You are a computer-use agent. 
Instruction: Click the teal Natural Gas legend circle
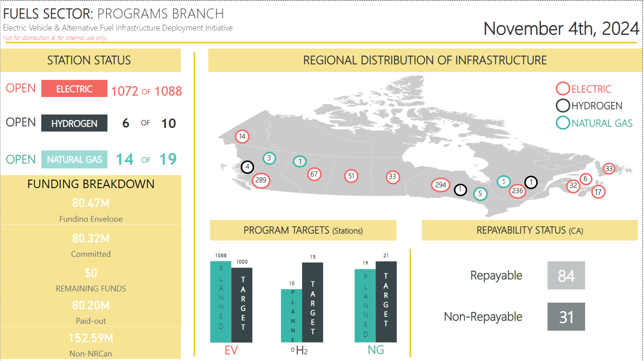563,123
